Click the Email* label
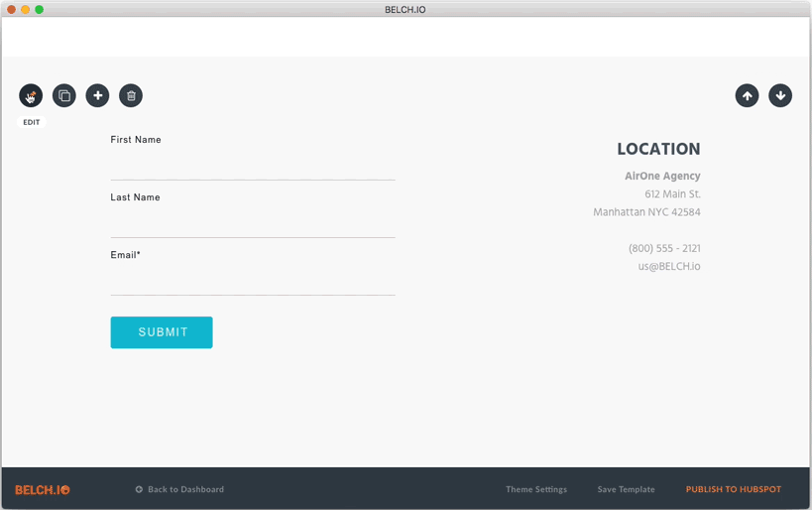The height and width of the screenshot is (510, 812). pos(125,254)
